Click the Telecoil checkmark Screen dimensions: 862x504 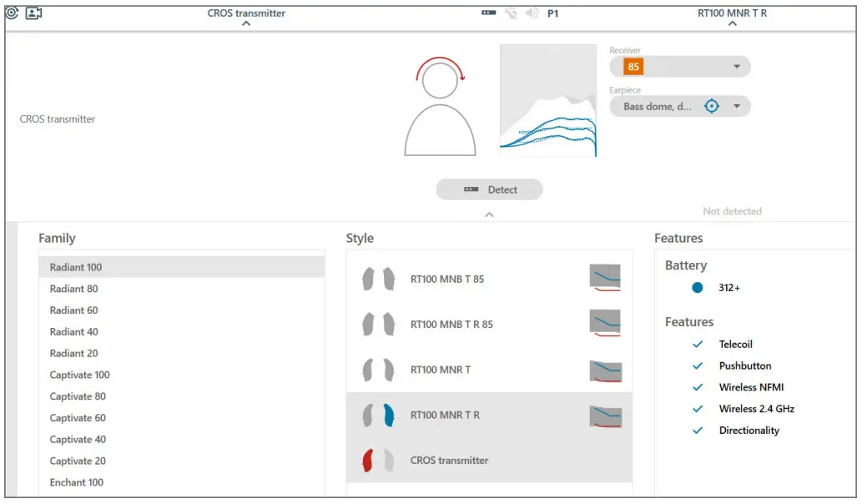pos(698,344)
